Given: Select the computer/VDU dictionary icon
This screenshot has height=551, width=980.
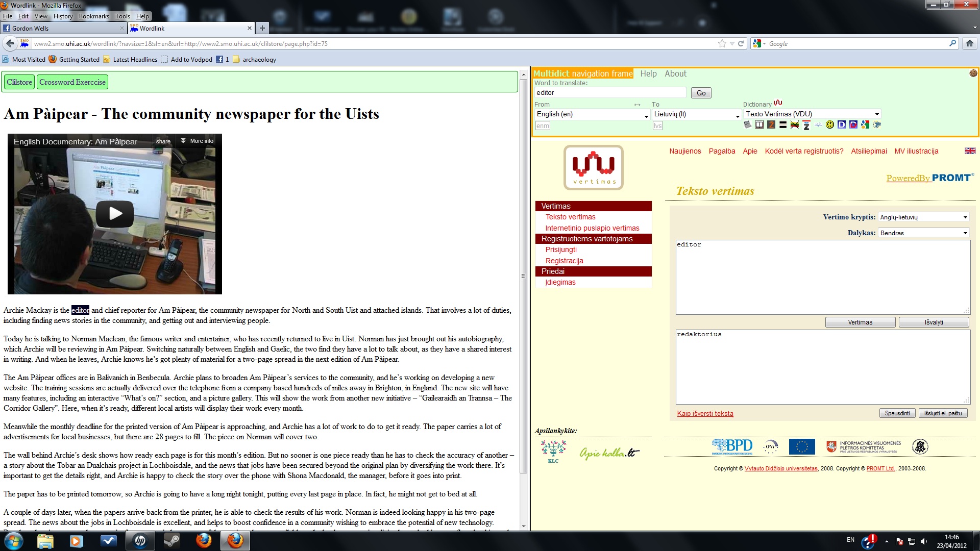Looking at the screenshot, I should (x=747, y=124).
